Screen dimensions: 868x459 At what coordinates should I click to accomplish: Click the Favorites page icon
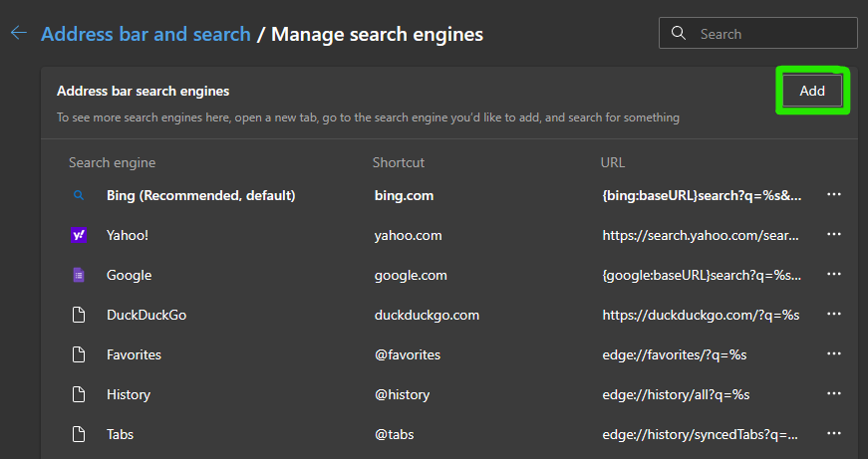tap(79, 354)
